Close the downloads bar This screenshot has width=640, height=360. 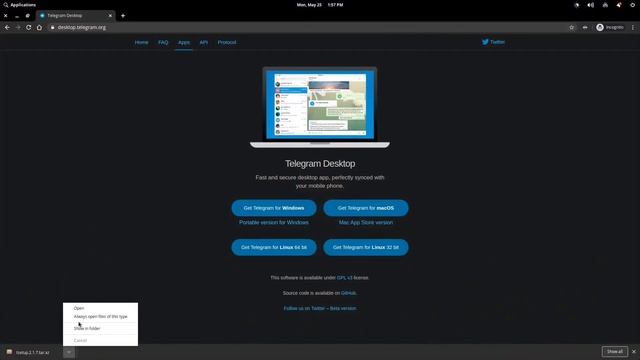(x=633, y=351)
